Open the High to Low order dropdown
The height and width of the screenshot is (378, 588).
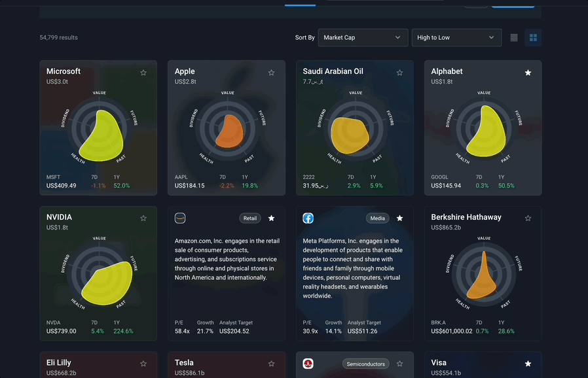click(x=457, y=37)
